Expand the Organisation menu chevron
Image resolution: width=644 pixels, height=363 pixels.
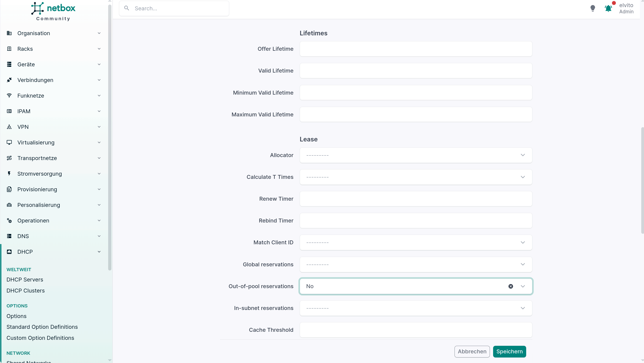(99, 33)
